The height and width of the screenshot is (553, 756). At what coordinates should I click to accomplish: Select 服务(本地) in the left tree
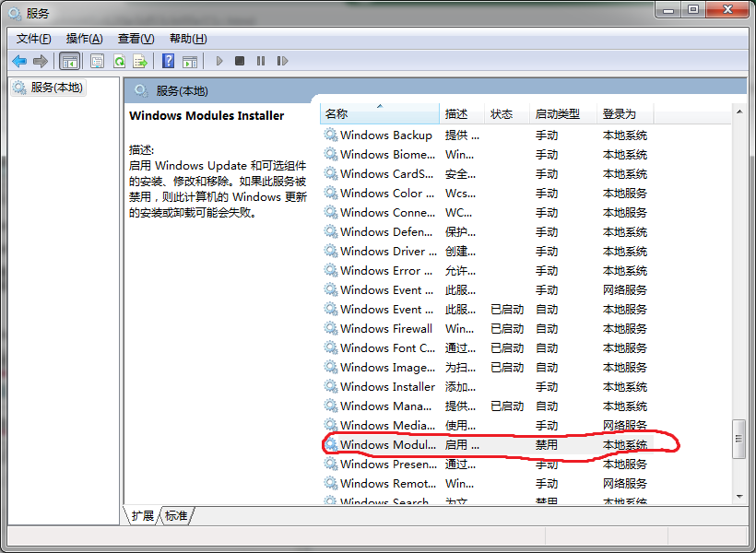click(x=48, y=88)
